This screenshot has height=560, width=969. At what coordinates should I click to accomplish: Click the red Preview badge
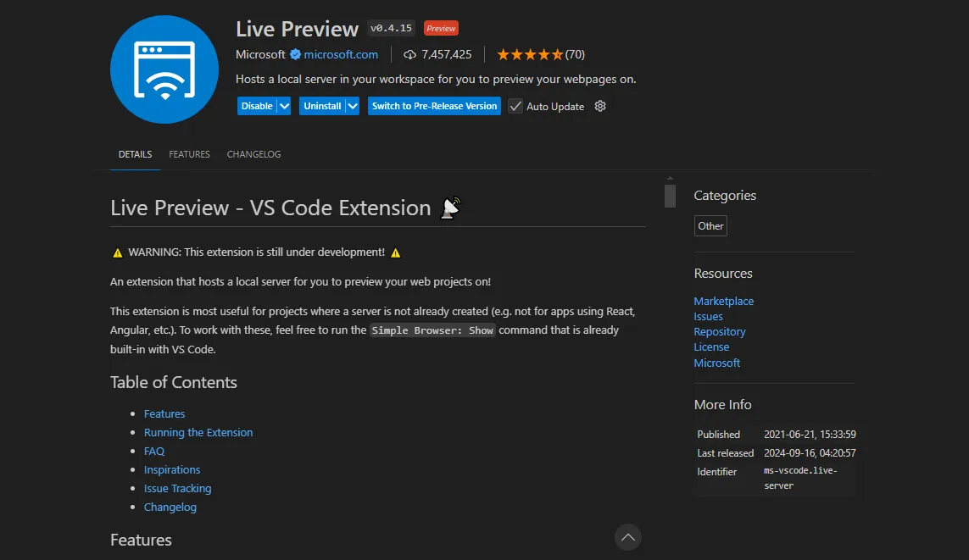point(441,29)
